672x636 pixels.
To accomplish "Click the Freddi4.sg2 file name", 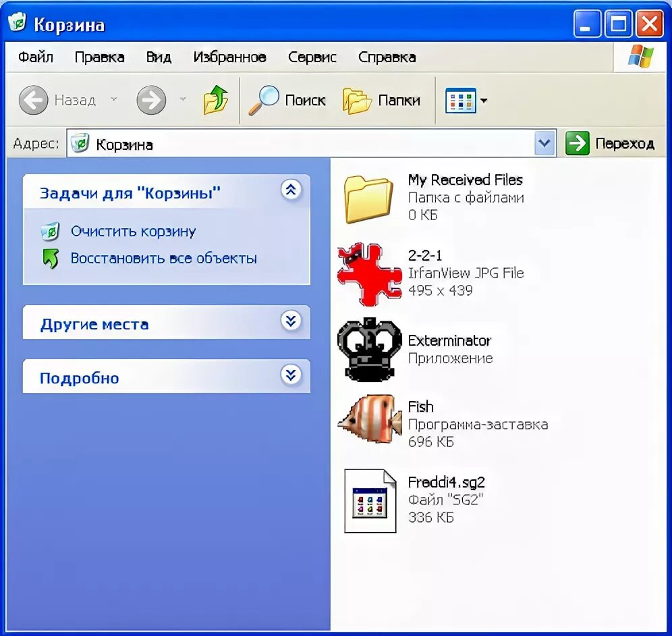I will tap(446, 483).
